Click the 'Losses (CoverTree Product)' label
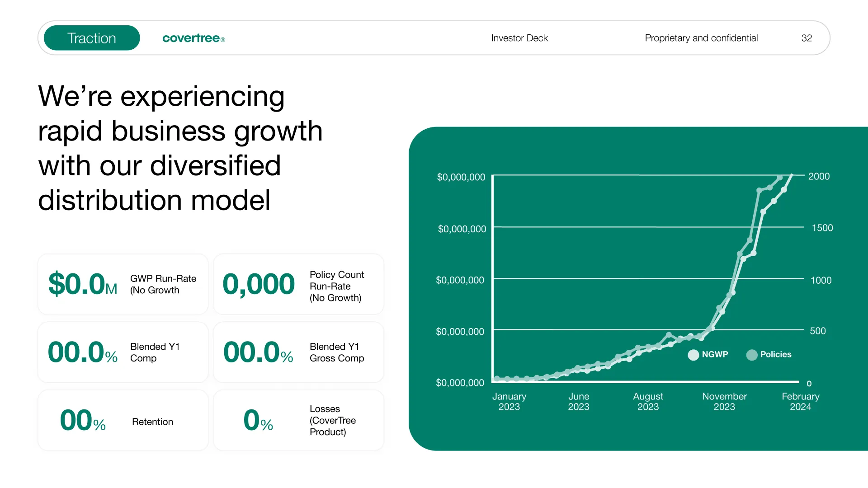This screenshot has width=868, height=488. point(333,420)
